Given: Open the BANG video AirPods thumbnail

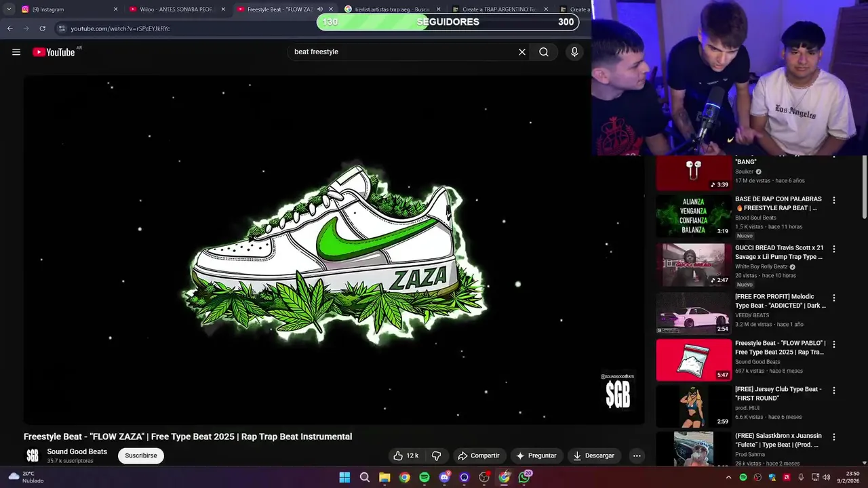Looking at the screenshot, I should pos(694,174).
